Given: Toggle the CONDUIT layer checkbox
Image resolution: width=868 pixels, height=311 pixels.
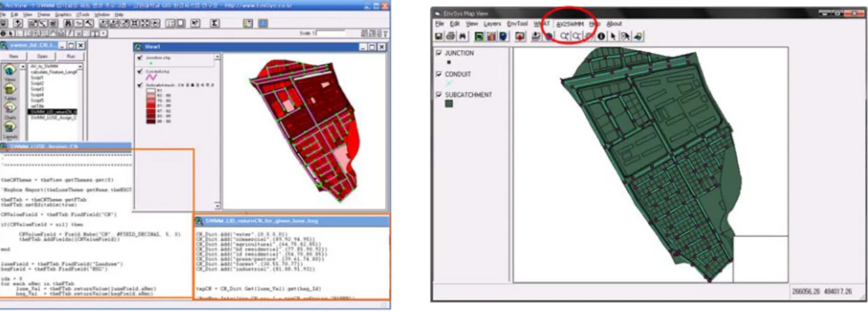Looking at the screenshot, I should pyautogui.click(x=440, y=74).
